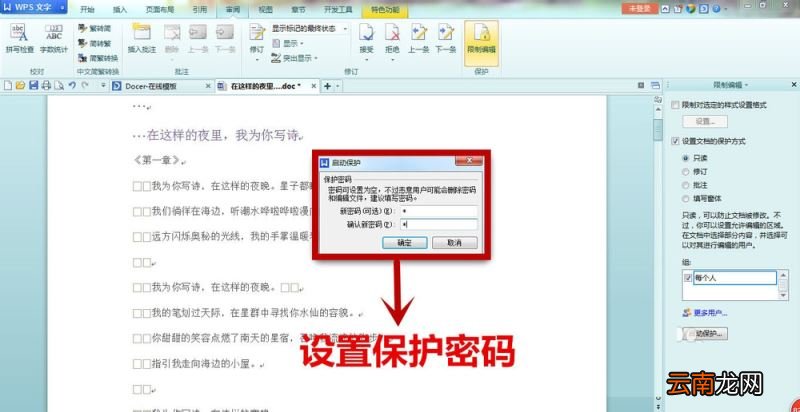Click the blue help question mark icon
This screenshot has width=800, height=412.
716,9
